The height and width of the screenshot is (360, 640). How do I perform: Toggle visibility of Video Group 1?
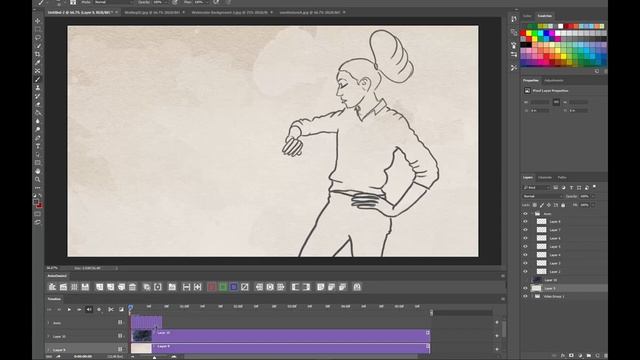tap(525, 296)
